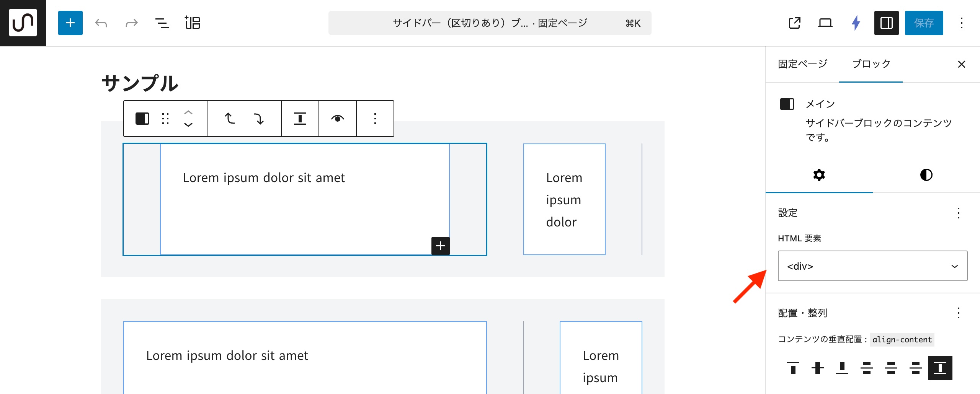This screenshot has width=980, height=394.
Task: Click the redo arrow in top toolbar
Action: tap(131, 23)
